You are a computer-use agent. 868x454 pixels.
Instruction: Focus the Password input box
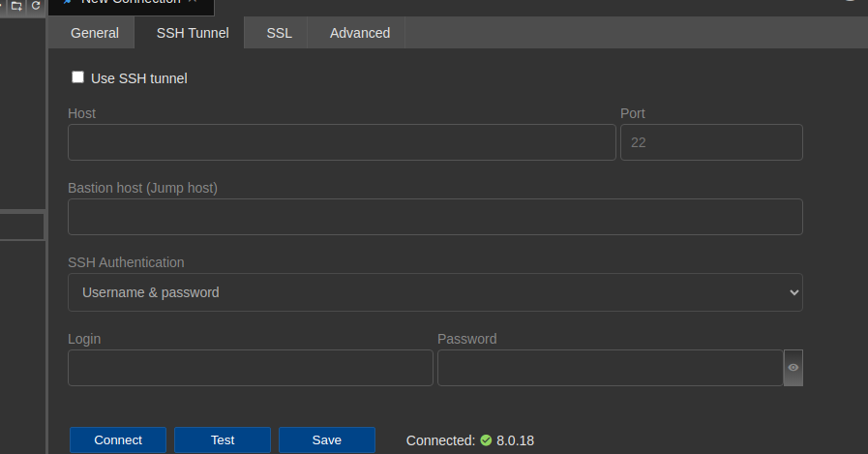click(610, 368)
